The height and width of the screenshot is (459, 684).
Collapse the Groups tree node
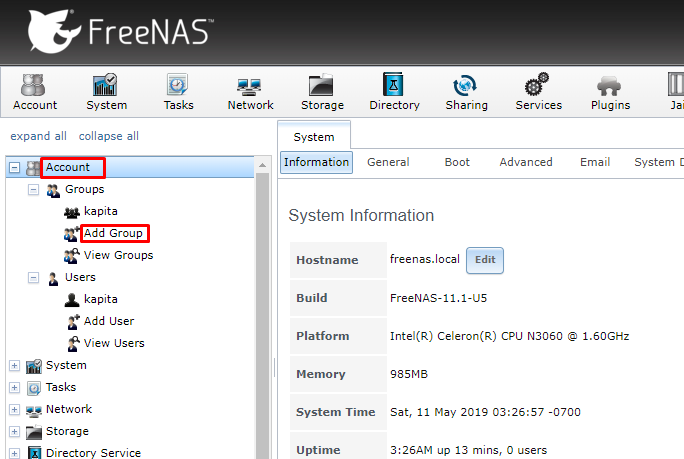coord(33,190)
